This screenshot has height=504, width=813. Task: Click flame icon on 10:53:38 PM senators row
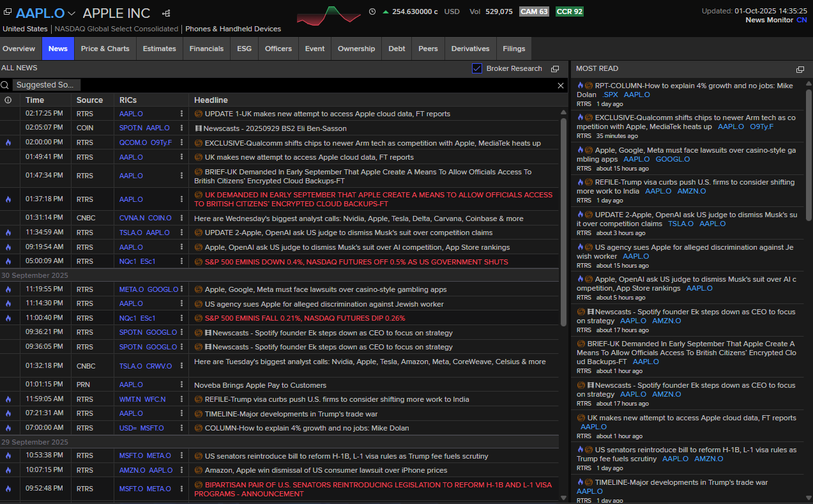[8, 456]
